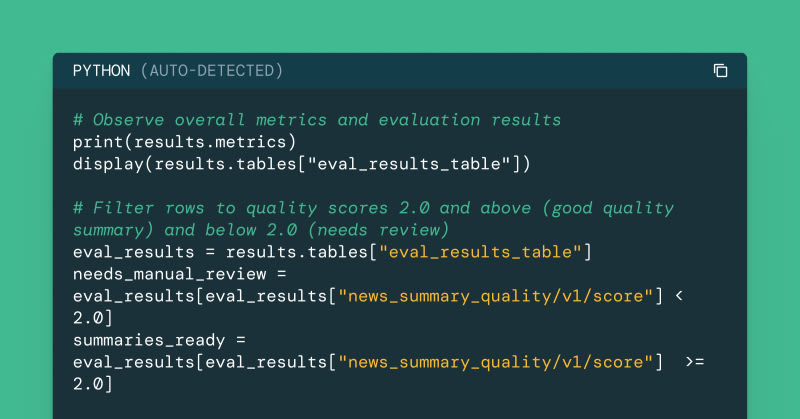Place cursor on print(results.metrics) line

[x=185, y=141]
